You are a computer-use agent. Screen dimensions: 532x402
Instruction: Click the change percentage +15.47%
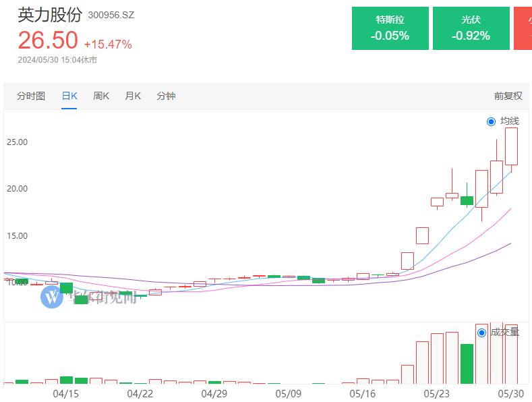[x=108, y=45]
